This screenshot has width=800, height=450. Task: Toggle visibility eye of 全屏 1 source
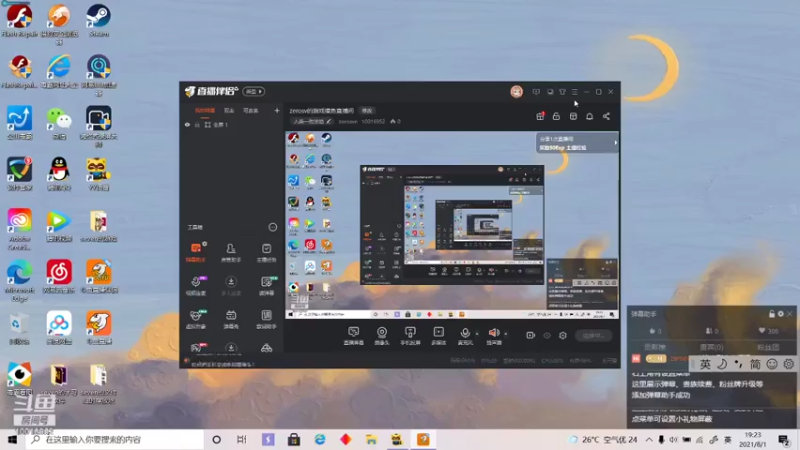click(187, 124)
